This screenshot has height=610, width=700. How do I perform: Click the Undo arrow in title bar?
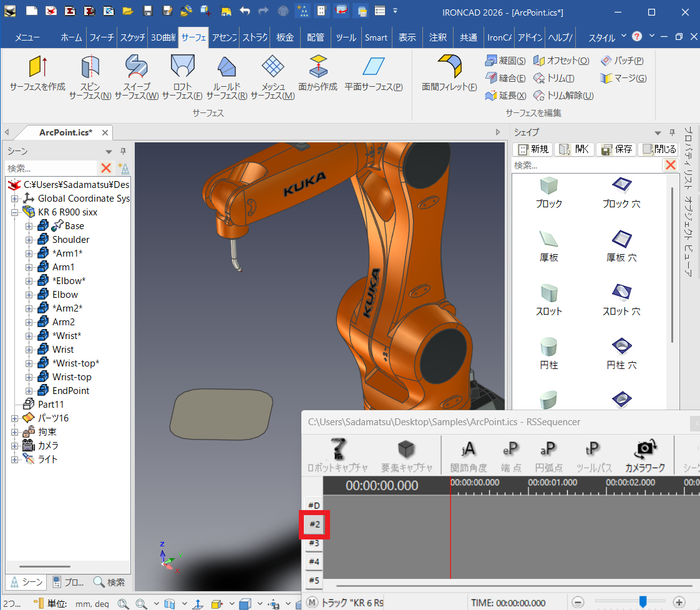245,11
